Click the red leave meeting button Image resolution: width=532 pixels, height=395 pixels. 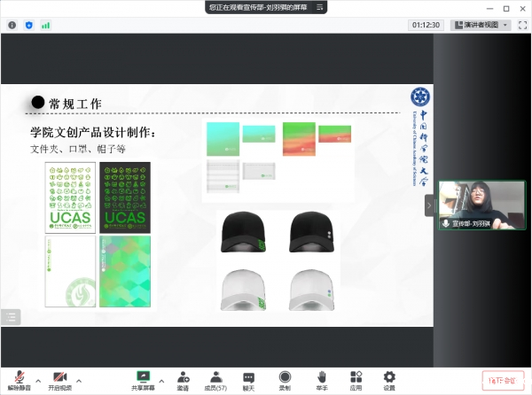[x=502, y=379]
